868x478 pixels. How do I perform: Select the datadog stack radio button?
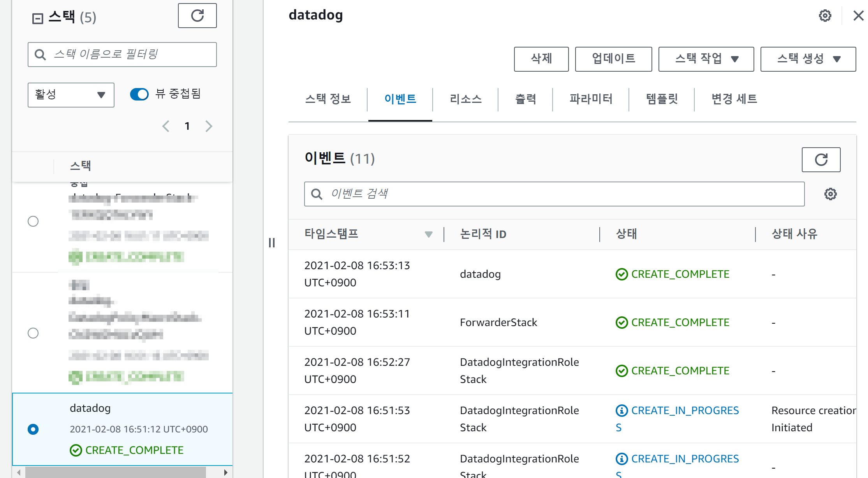[33, 429]
